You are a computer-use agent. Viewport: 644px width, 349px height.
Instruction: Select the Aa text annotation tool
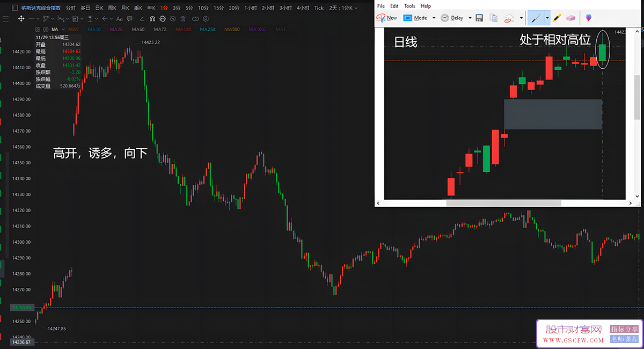point(119,18)
